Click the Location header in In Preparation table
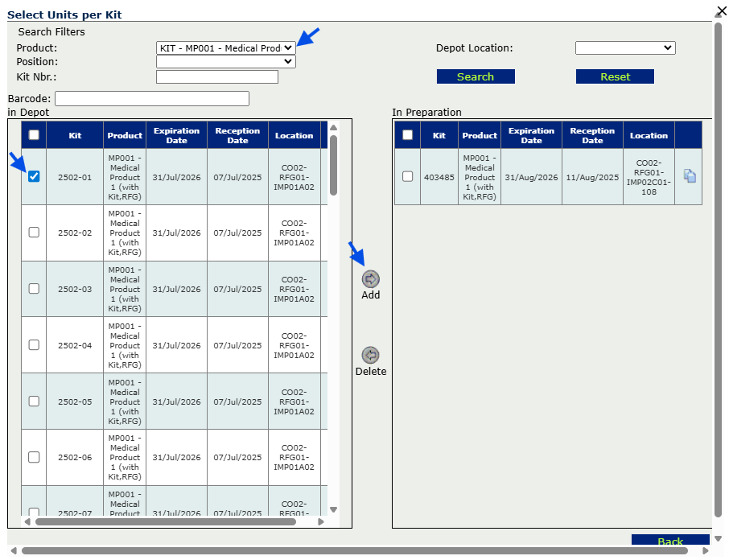Screen dimensions: 729x560 [649, 135]
